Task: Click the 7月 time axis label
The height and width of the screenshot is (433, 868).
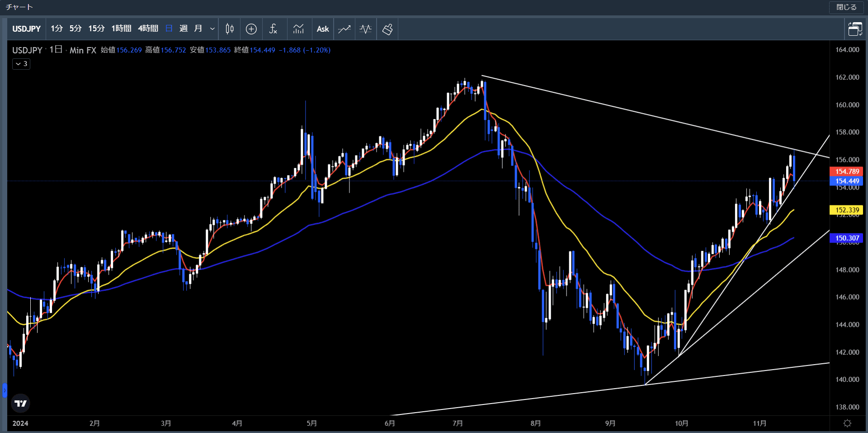Action: pos(458,423)
